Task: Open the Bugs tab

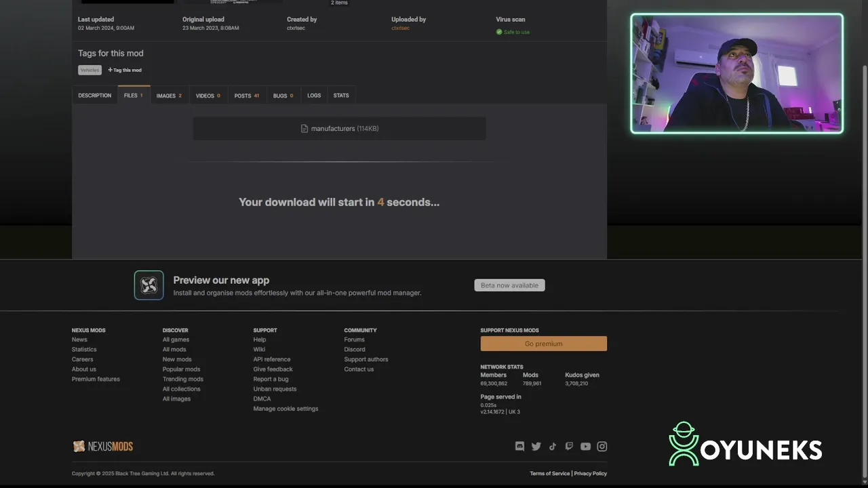Action: (283, 96)
